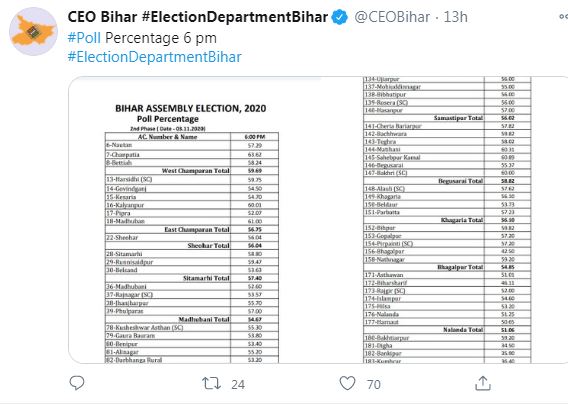Click the Begusarai Total row
The width and height of the screenshot is (568, 405).
(x=447, y=181)
